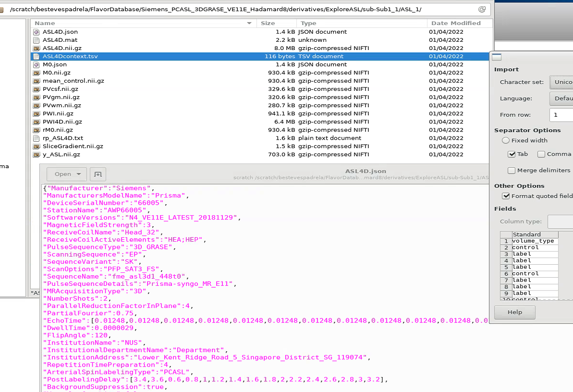Screen dimensions: 573x392
Task: Click the JSON document icon beside ASL4D.json
Action: coord(36,32)
